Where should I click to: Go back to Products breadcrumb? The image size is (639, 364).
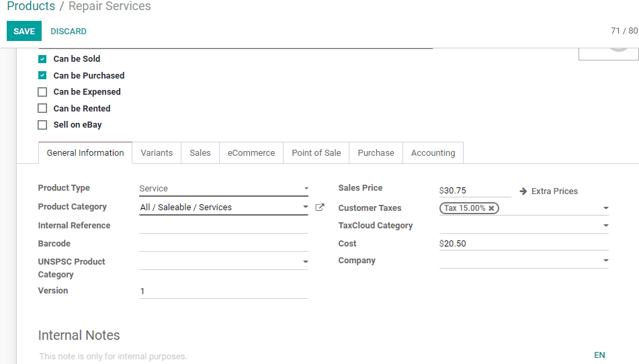point(31,6)
